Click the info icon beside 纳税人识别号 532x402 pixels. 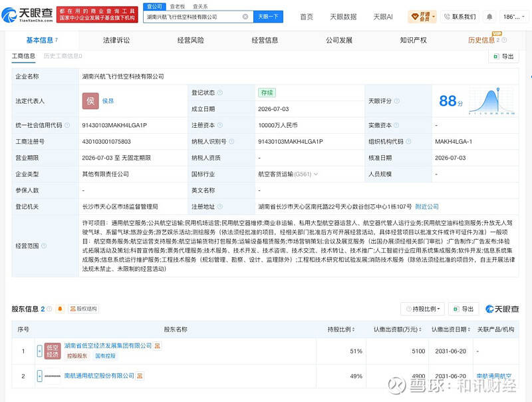pos(231,142)
